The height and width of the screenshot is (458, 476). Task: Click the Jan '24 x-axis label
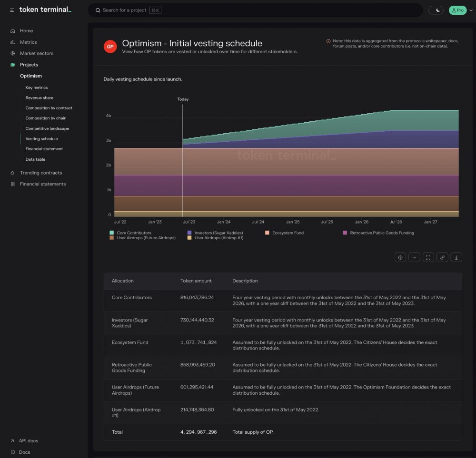pyautogui.click(x=223, y=222)
